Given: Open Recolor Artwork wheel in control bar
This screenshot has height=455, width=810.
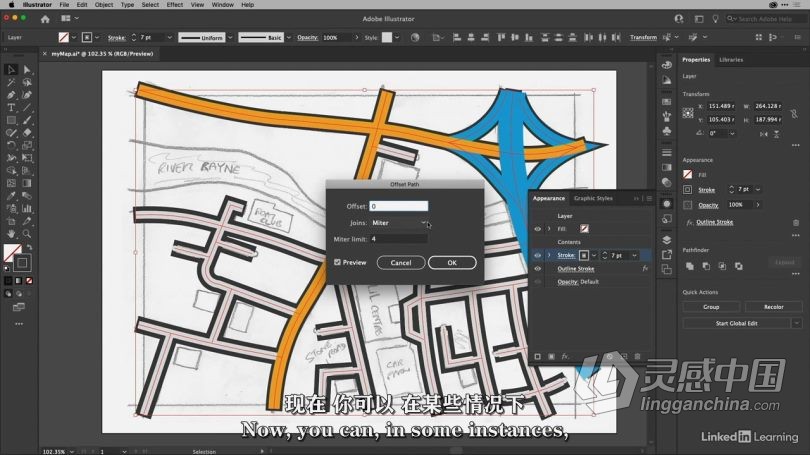Looking at the screenshot, I should coord(415,38).
